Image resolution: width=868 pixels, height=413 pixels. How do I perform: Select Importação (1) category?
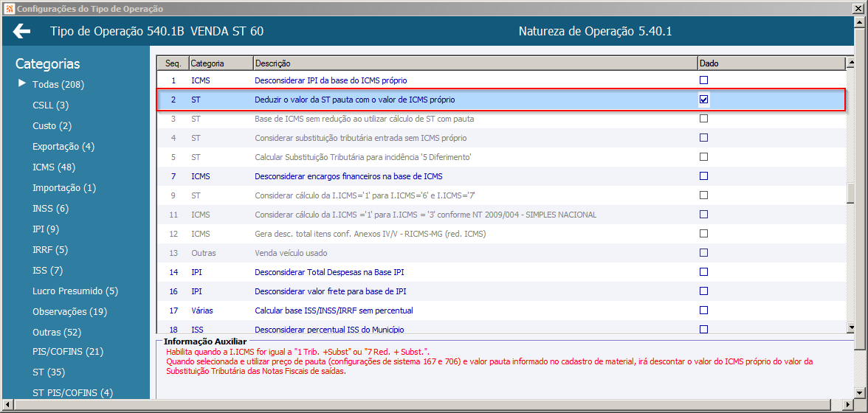click(x=64, y=188)
